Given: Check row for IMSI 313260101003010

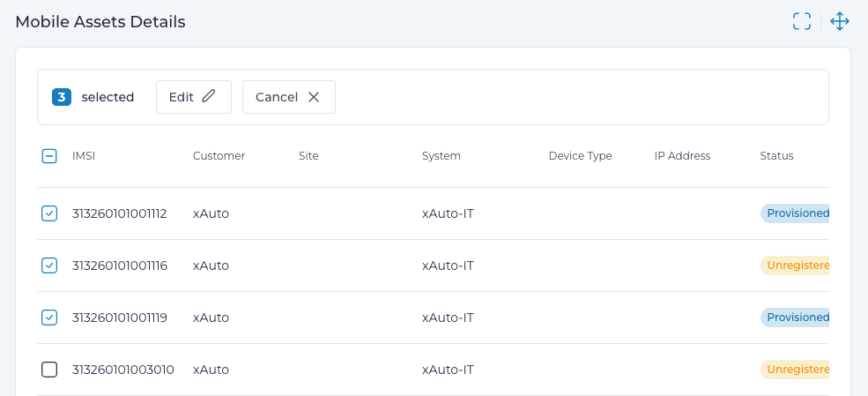Looking at the screenshot, I should [49, 370].
